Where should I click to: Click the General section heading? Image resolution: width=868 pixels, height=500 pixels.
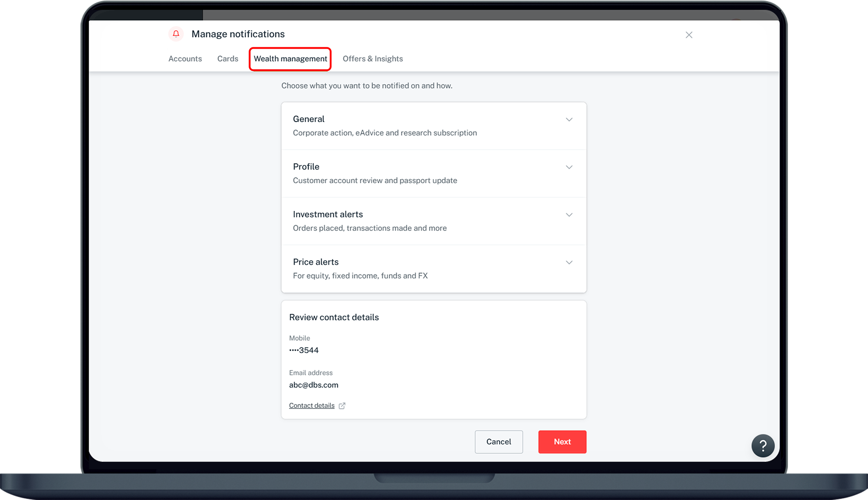(x=309, y=119)
